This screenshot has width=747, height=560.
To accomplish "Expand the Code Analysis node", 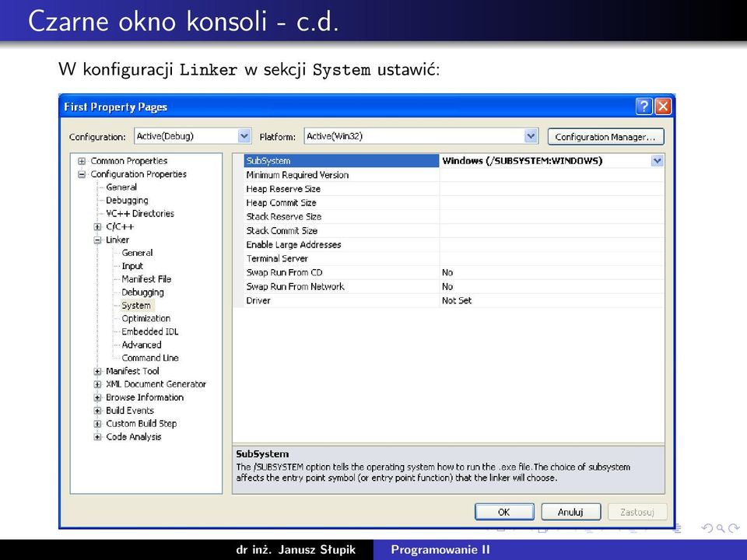I will pyautogui.click(x=97, y=436).
